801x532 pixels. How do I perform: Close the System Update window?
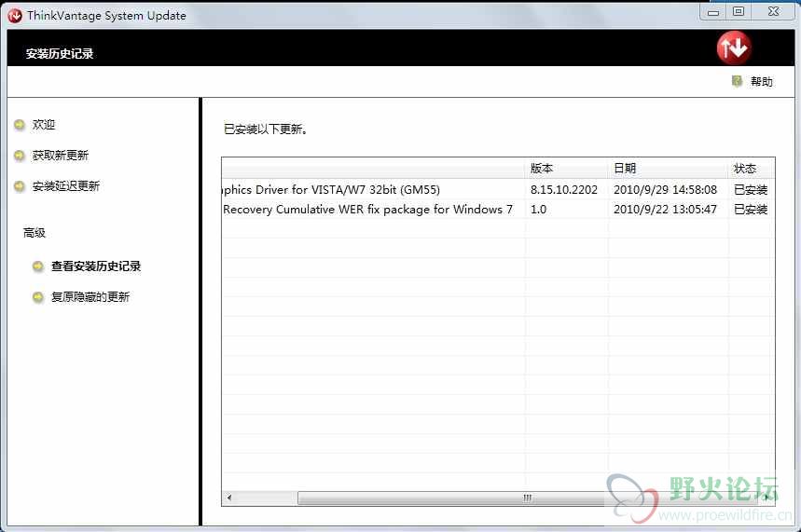[773, 12]
